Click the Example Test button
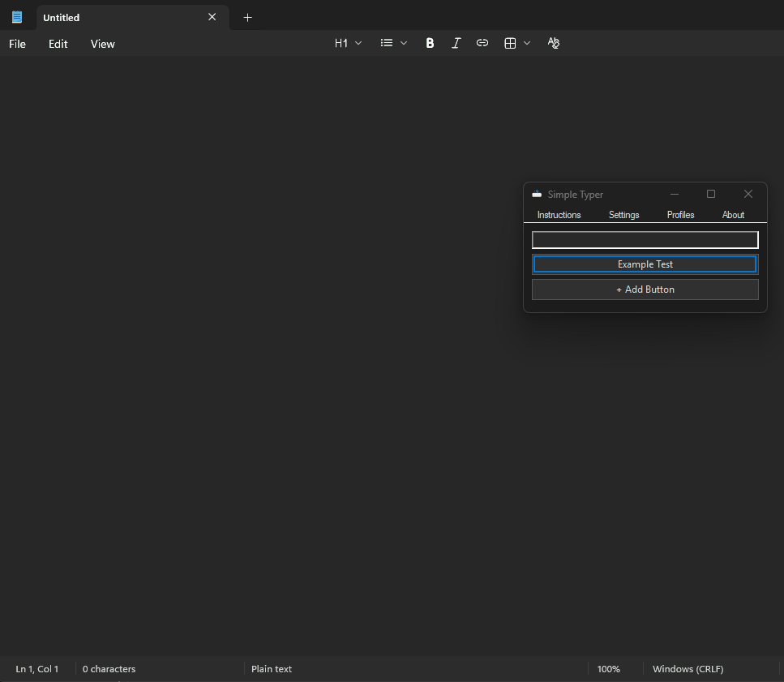Screen dimensions: 784x682 tap(645, 264)
